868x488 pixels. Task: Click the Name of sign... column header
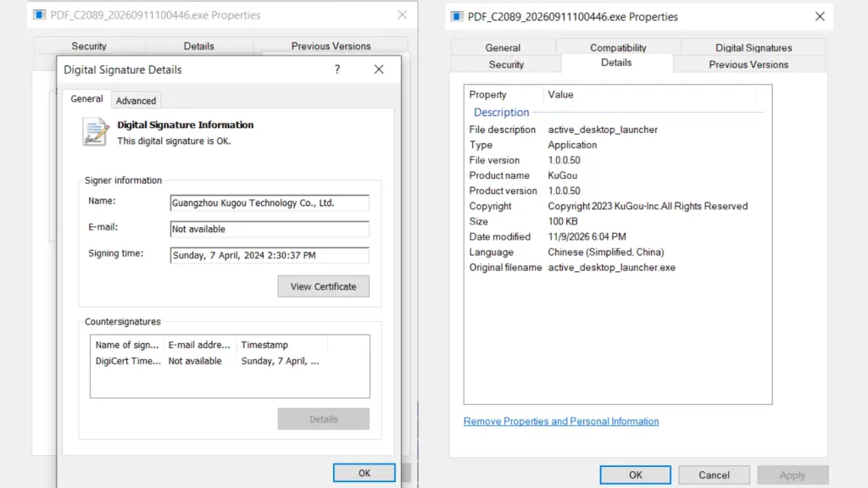click(x=127, y=345)
